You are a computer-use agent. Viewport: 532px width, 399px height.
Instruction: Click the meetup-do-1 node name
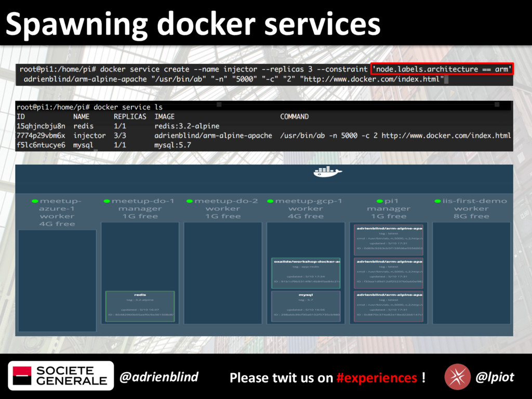tap(143, 201)
